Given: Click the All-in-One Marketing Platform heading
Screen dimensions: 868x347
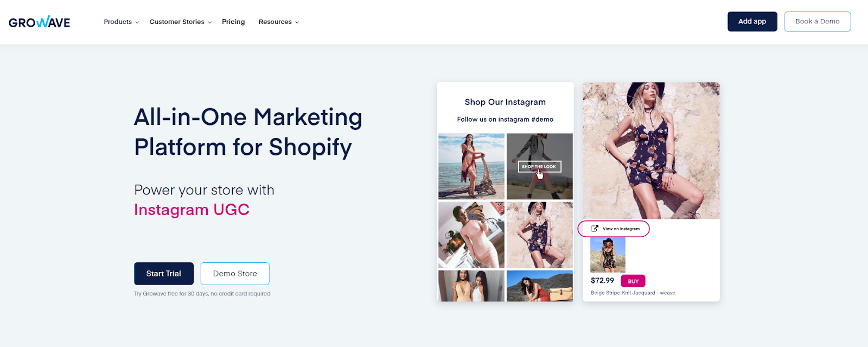Looking at the screenshot, I should tap(248, 132).
